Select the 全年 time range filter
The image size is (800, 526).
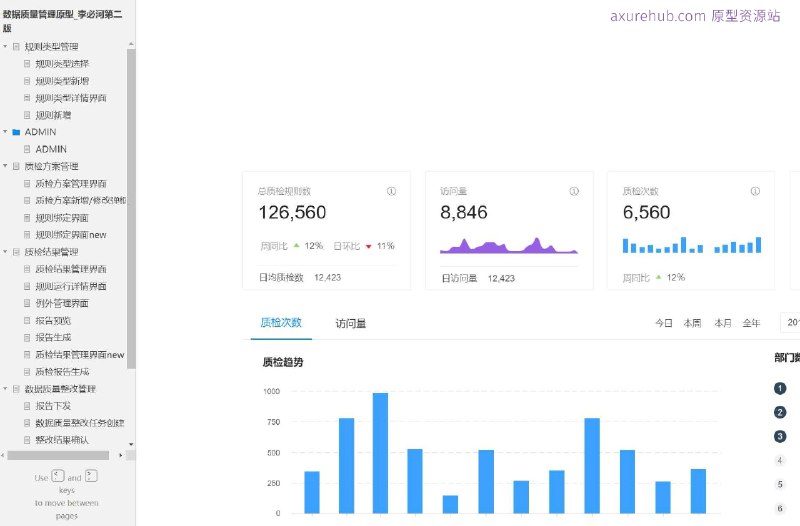[x=751, y=324]
